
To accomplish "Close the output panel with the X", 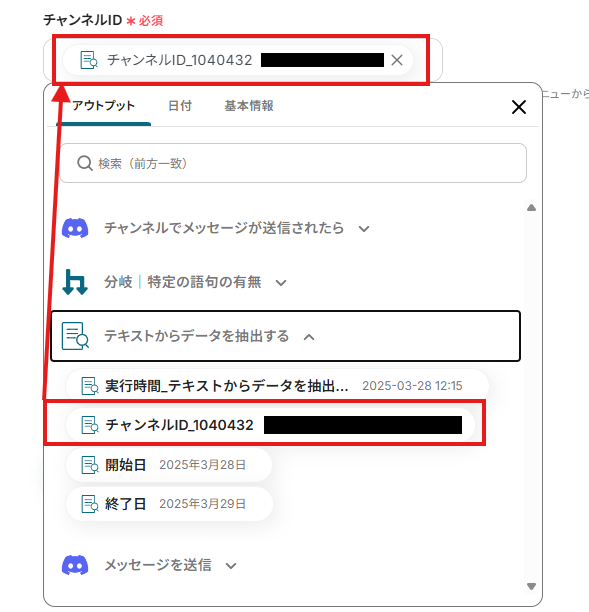I will [x=519, y=107].
